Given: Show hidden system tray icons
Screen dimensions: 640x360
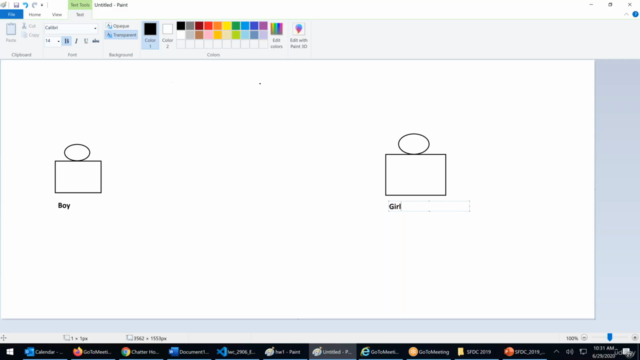Looking at the screenshot, I should (556, 351).
